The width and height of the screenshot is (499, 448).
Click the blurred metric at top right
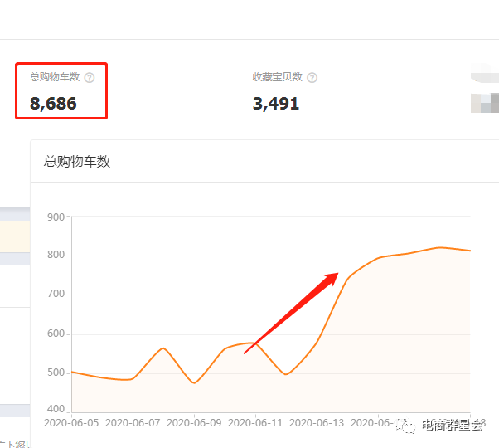(484, 93)
